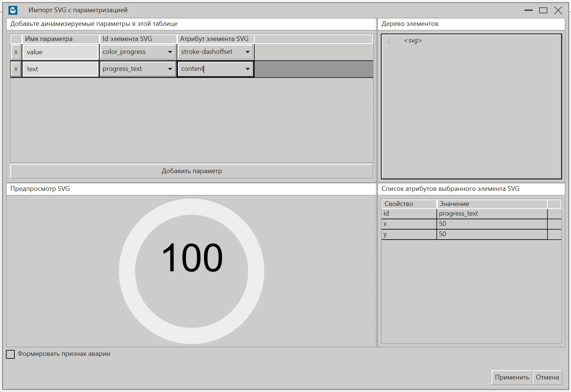Click the application icon in the title bar

(x=12, y=10)
